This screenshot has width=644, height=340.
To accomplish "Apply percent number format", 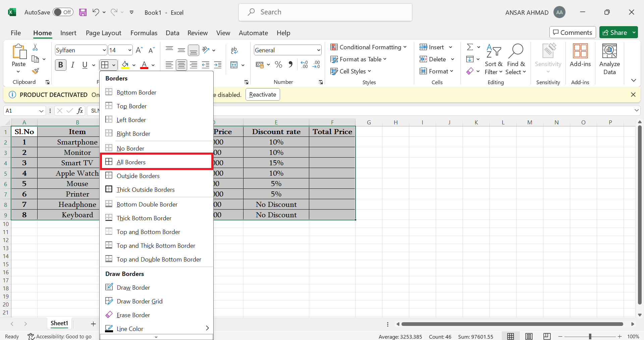I will [x=278, y=64].
